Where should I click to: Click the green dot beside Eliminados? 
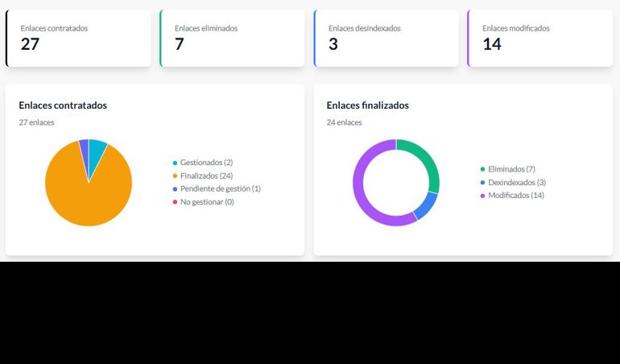[482, 170]
